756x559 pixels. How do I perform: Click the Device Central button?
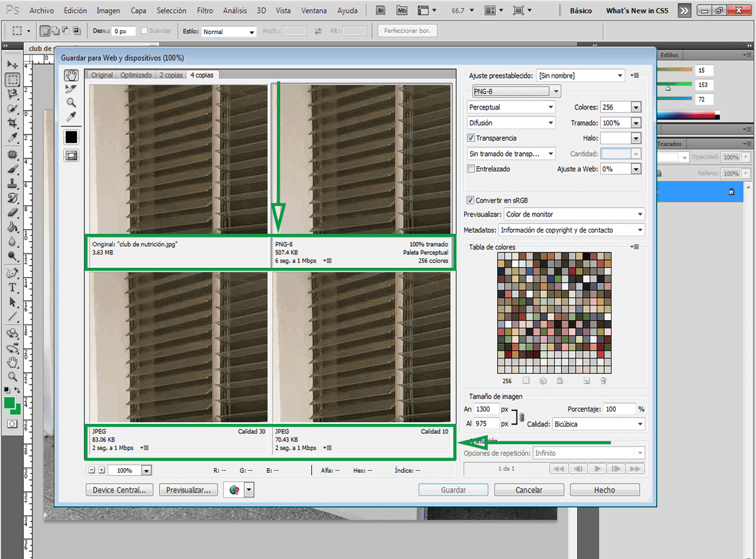[x=119, y=490]
